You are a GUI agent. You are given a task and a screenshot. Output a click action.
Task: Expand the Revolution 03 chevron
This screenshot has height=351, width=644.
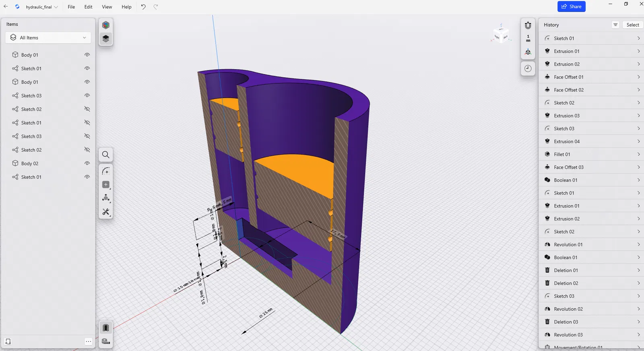(639, 334)
